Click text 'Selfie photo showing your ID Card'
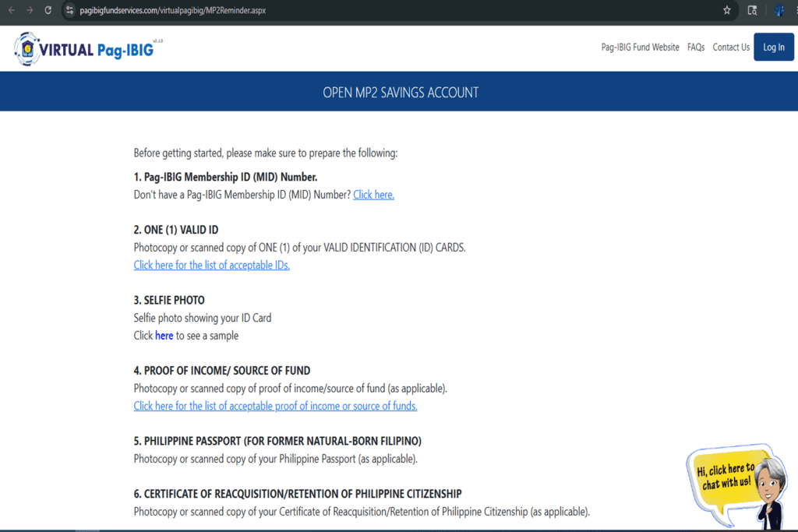This screenshot has width=798, height=532. [203, 318]
